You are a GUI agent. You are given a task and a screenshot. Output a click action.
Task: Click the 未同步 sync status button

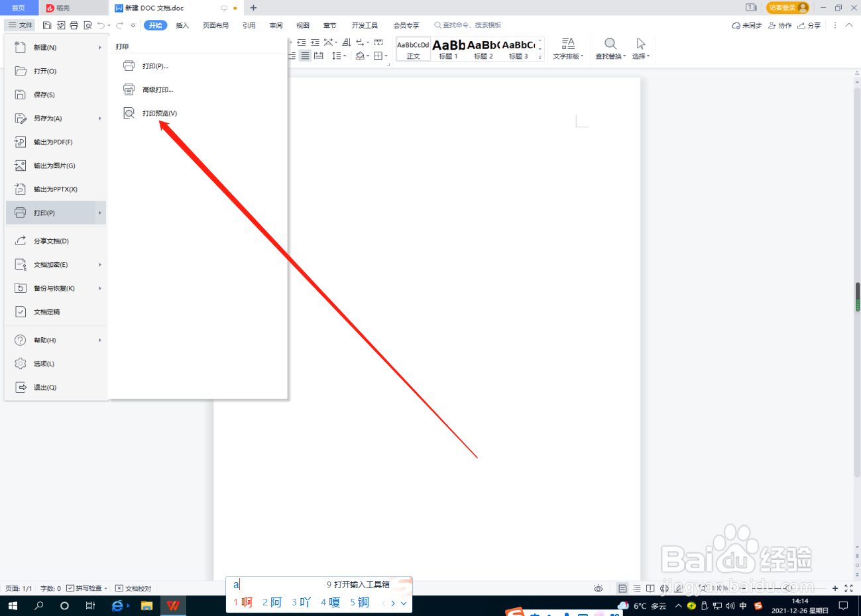point(747,25)
